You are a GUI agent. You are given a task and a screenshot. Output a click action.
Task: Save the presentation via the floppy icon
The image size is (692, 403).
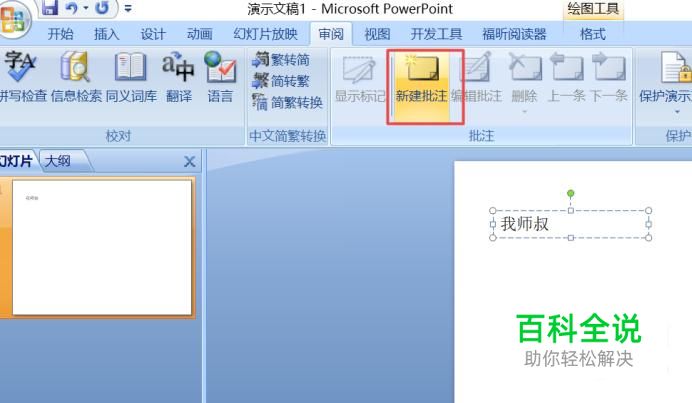coord(50,8)
